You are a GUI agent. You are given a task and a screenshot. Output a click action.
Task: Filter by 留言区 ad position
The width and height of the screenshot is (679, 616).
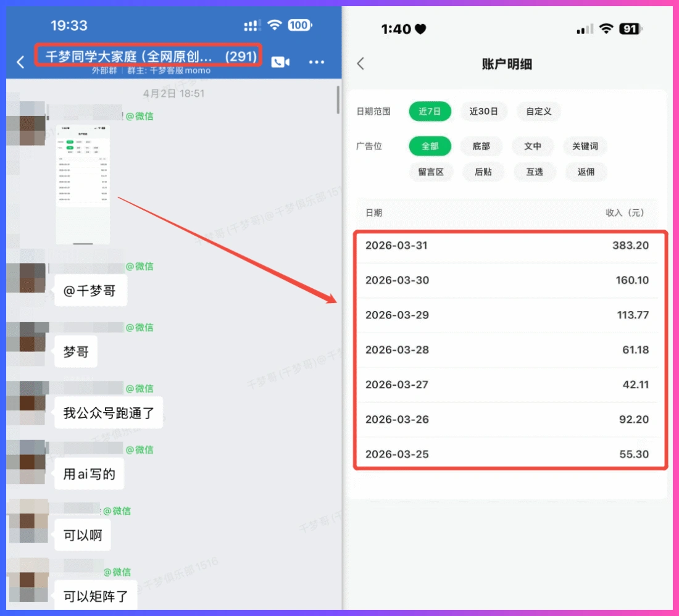pyautogui.click(x=430, y=172)
